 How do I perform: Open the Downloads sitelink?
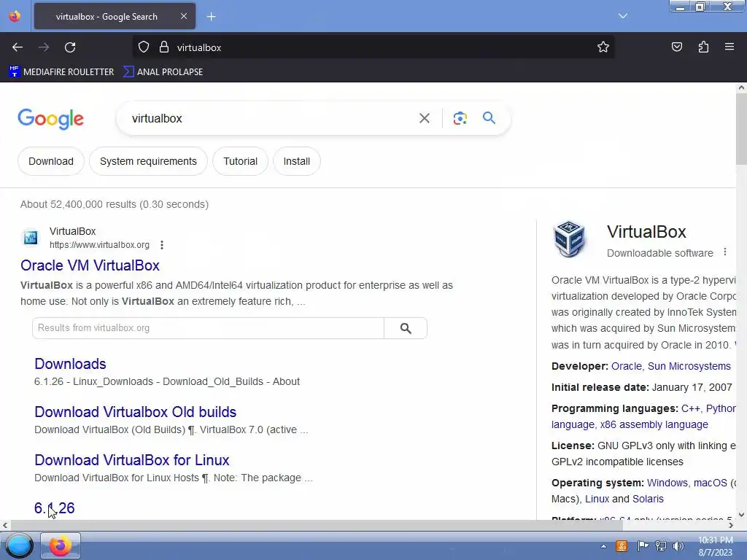(70, 364)
